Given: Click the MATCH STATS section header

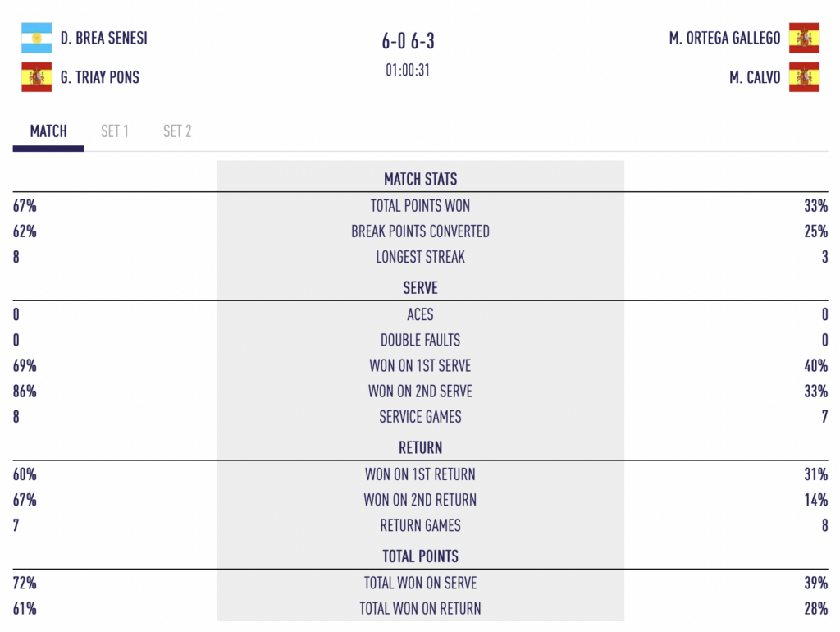Looking at the screenshot, I should 420,179.
